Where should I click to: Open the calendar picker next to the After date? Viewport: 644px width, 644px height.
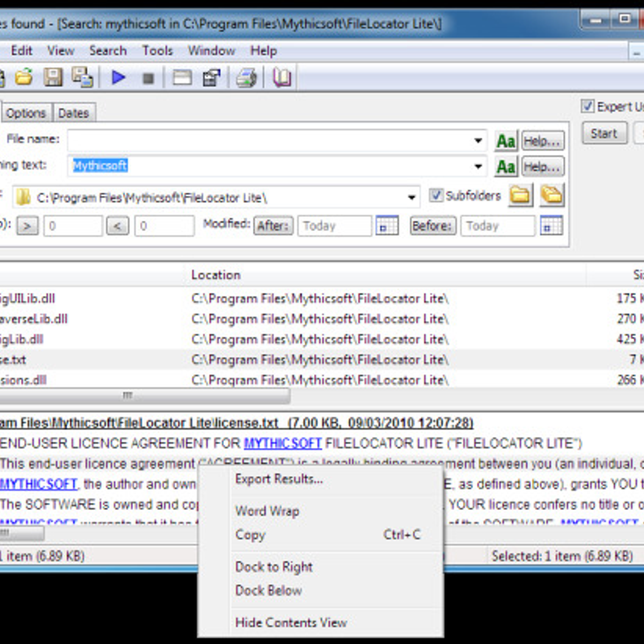387,226
